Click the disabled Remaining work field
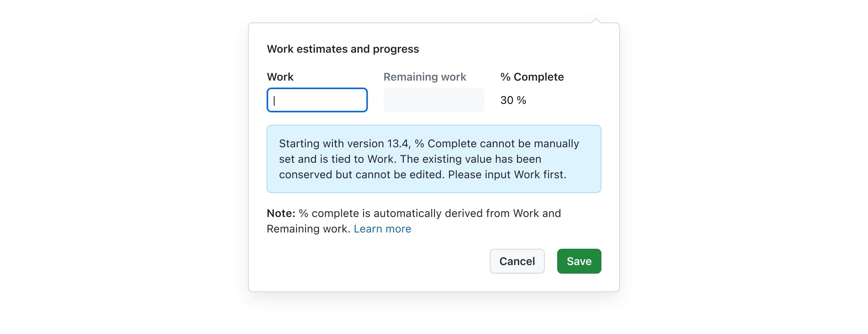 click(x=434, y=100)
